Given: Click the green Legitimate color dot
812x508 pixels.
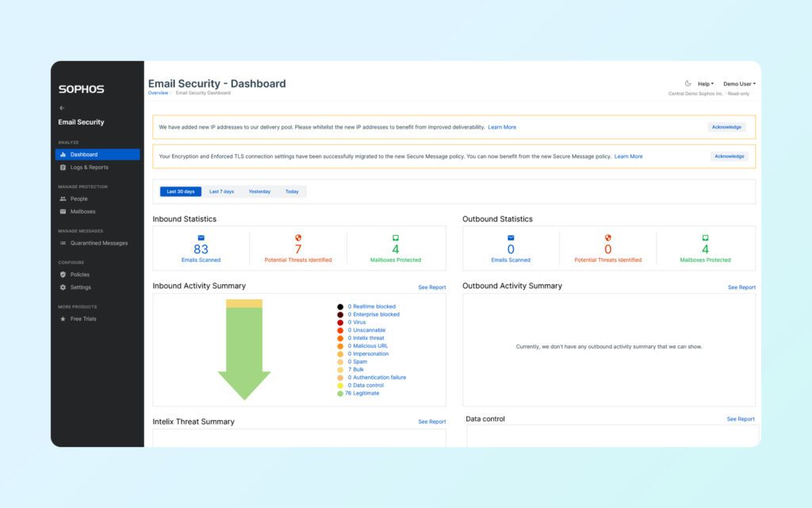Looking at the screenshot, I should (340, 393).
